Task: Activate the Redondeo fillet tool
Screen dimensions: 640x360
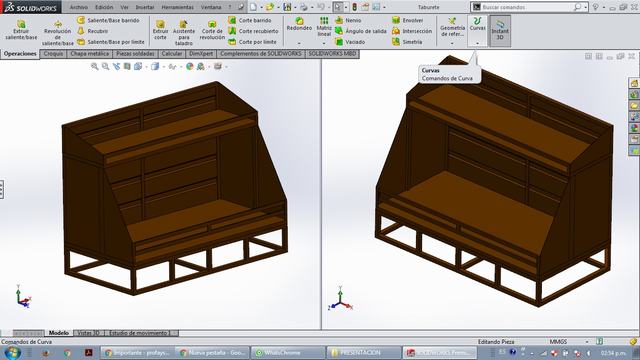Action: tap(299, 24)
